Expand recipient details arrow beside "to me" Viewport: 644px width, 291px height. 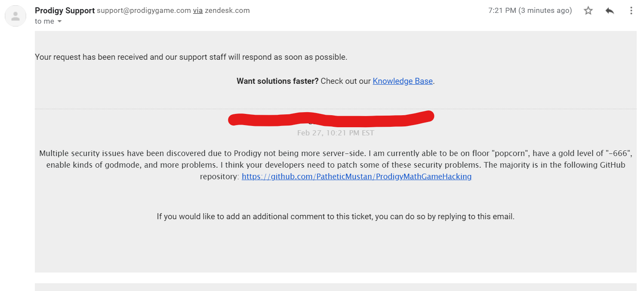click(59, 21)
